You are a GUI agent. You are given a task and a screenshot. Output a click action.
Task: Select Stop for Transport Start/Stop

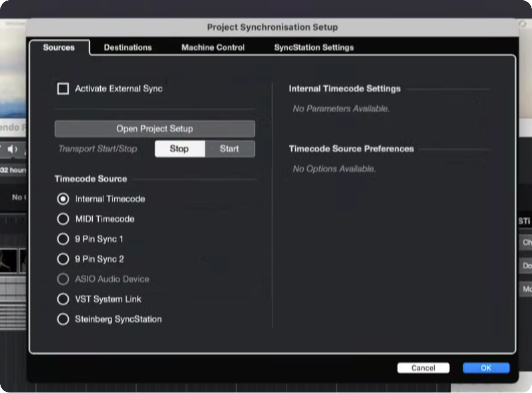[x=180, y=149]
